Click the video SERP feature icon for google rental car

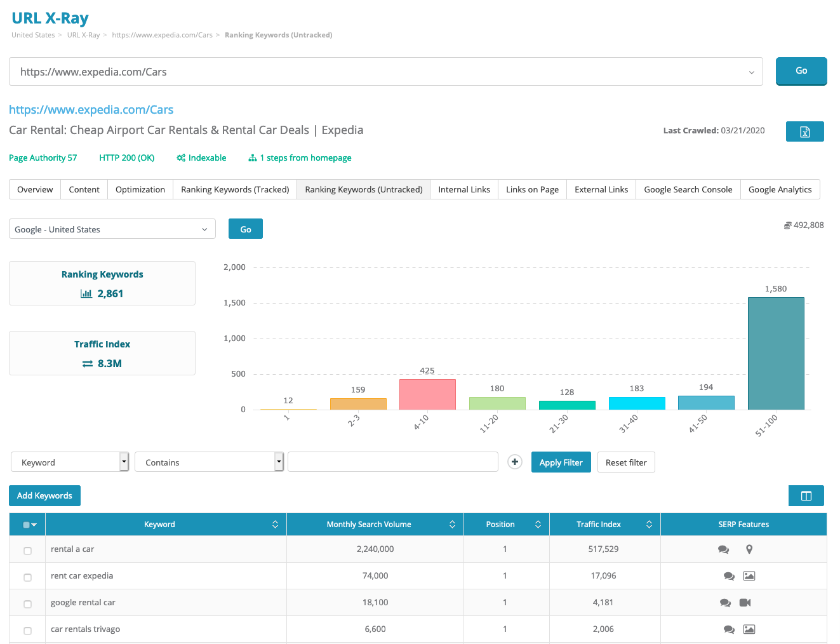tap(745, 602)
